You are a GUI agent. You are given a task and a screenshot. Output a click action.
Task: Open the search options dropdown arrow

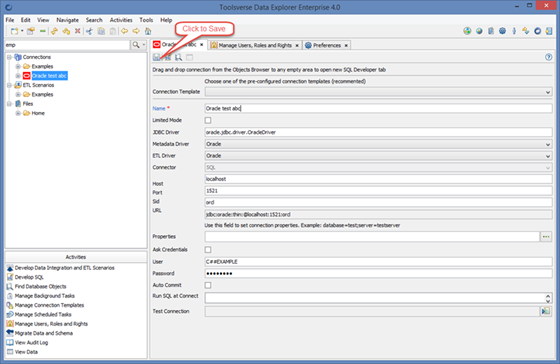pyautogui.click(x=144, y=45)
